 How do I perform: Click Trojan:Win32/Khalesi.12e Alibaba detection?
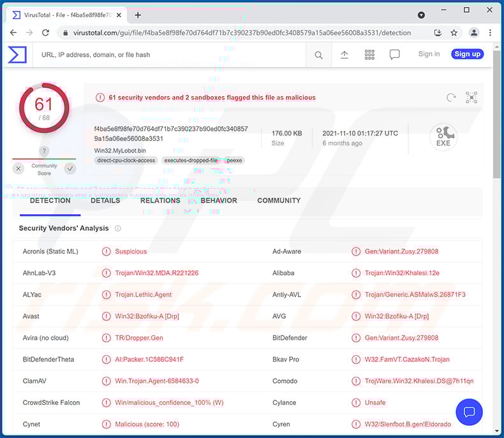(402, 273)
